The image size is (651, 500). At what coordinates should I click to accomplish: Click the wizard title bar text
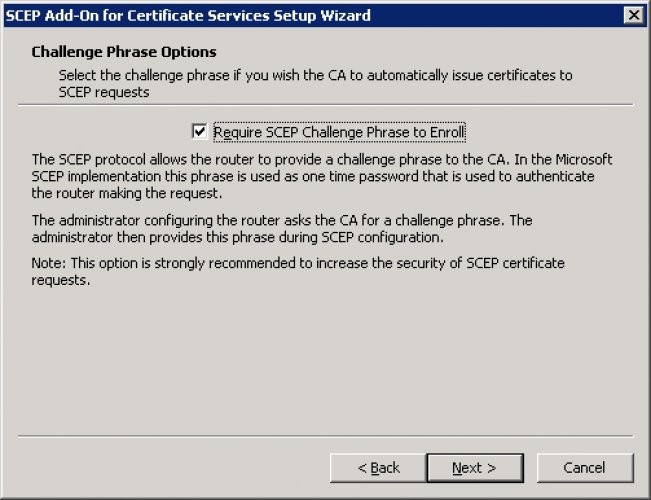click(x=188, y=16)
